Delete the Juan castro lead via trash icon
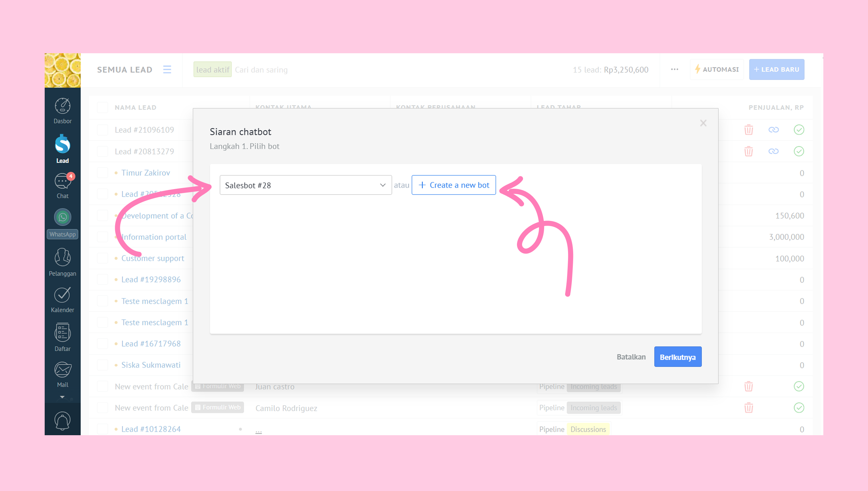Screen dimensions: 868x491 point(749,386)
